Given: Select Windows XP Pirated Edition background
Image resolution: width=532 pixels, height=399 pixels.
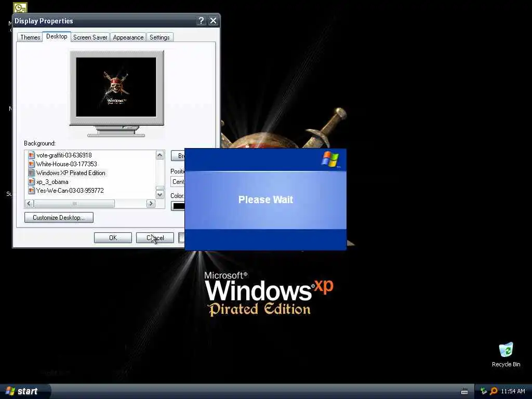Looking at the screenshot, I should pyautogui.click(x=71, y=172).
